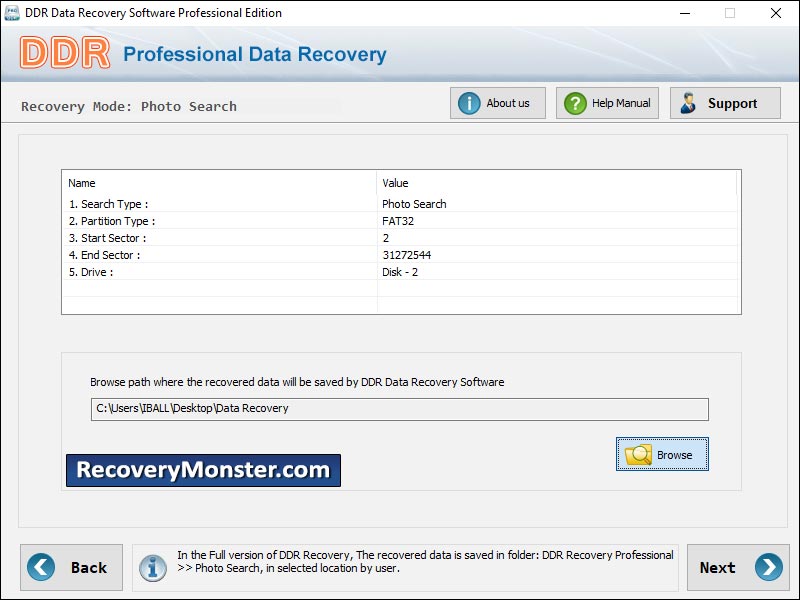The width and height of the screenshot is (800, 600).
Task: Click the info icon in bottom notice
Action: 153,568
